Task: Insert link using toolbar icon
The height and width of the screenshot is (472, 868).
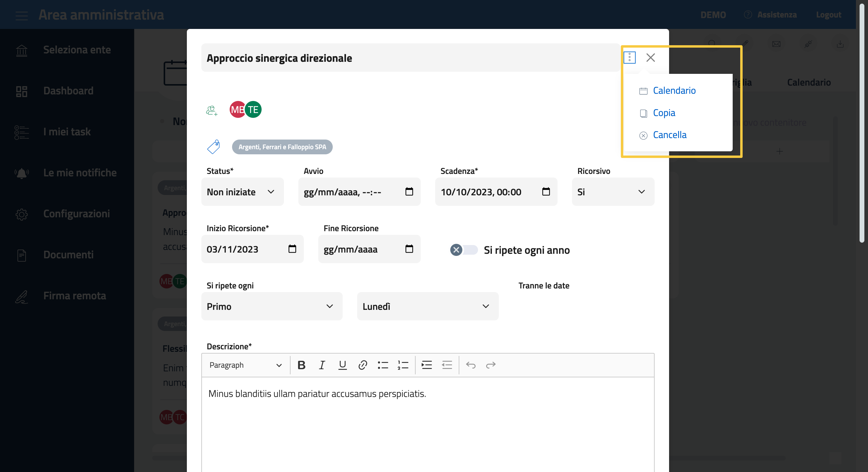Action: (x=362, y=365)
